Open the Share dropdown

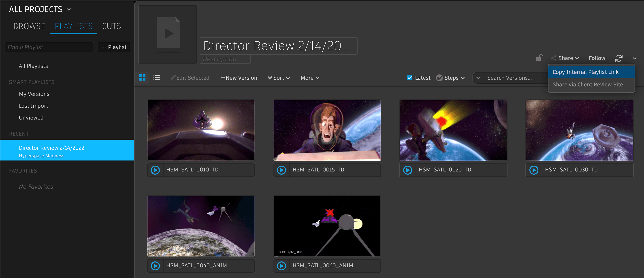coord(565,58)
